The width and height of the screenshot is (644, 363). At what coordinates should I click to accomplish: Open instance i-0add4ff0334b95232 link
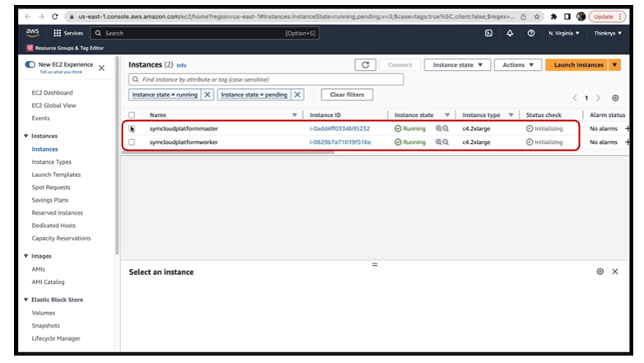[x=339, y=128]
